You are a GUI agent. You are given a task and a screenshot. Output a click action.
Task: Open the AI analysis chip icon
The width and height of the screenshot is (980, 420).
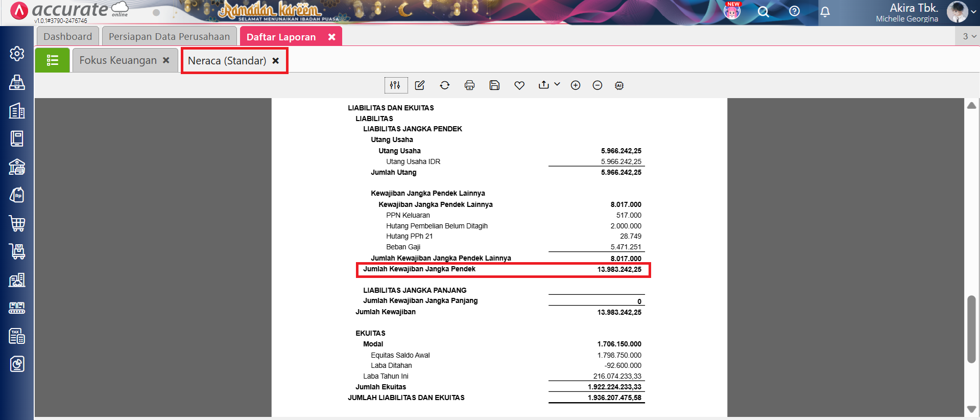[x=619, y=85]
